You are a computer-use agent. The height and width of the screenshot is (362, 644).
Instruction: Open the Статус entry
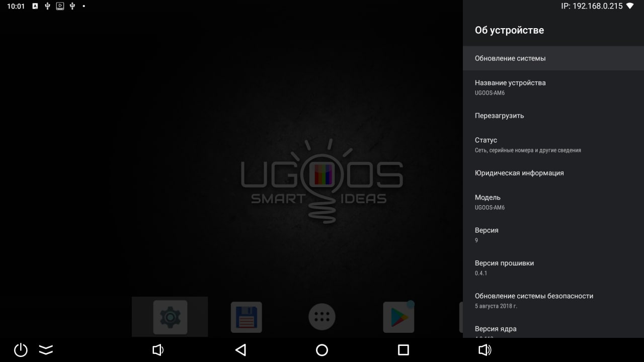(x=553, y=144)
